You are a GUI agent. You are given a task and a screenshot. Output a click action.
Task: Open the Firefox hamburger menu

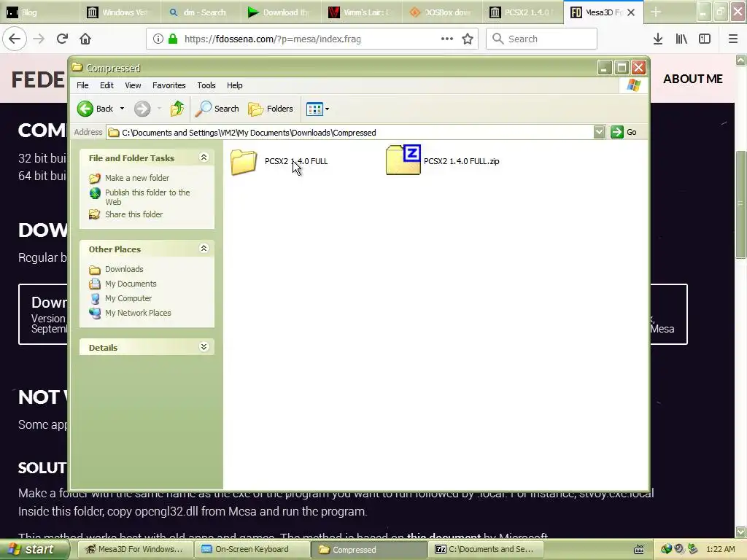[733, 39]
